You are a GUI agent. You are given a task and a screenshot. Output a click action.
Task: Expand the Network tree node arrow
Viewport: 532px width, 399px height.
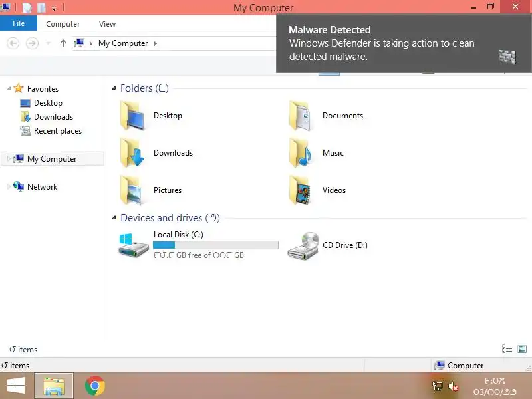[9, 186]
